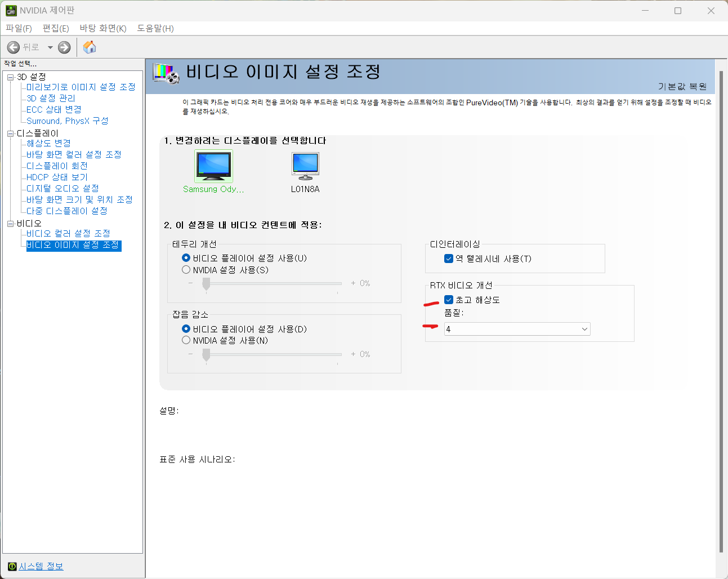
Task: Open 디지털 오디오 설정 page
Action: click(x=62, y=188)
